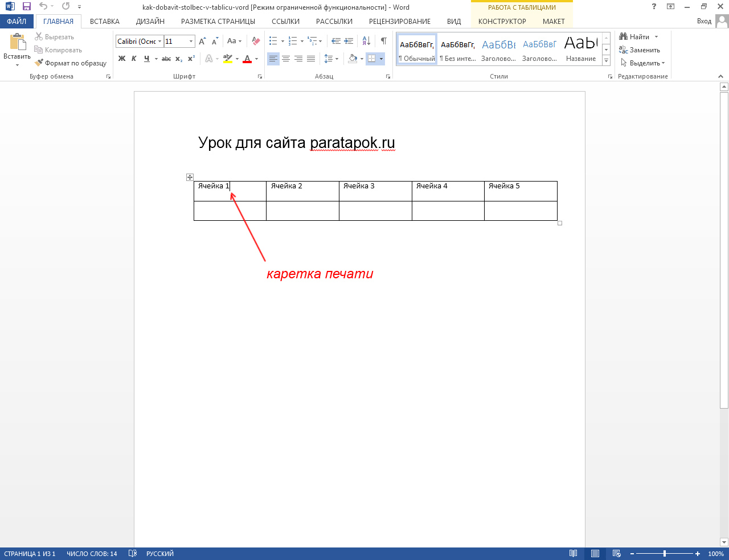Toggle bold (Ж) formatting
This screenshot has width=729, height=560.
click(x=122, y=59)
